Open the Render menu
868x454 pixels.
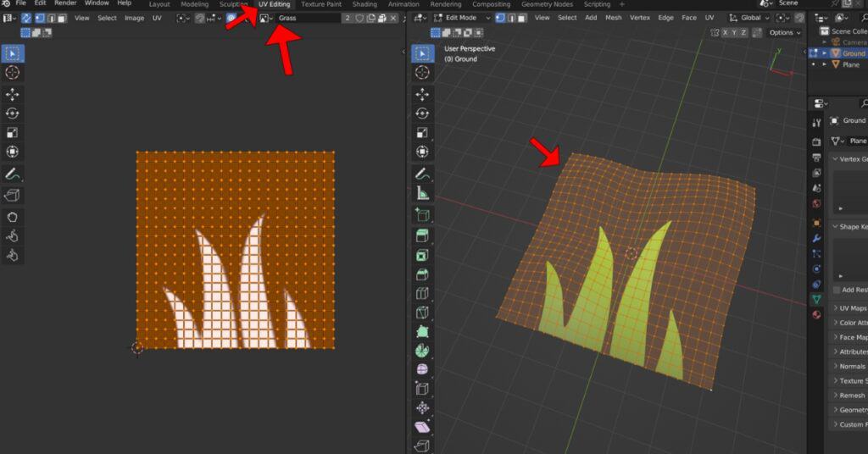[x=64, y=3]
